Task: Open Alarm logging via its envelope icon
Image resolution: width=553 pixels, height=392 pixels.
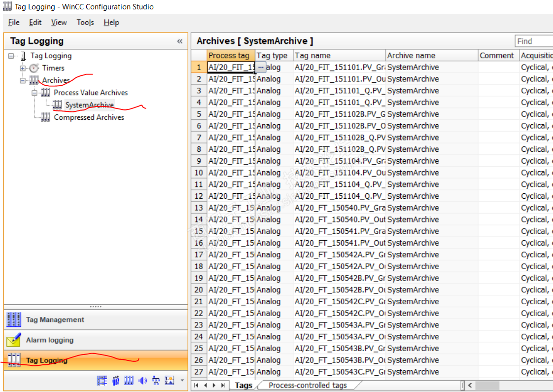Action: coord(14,340)
